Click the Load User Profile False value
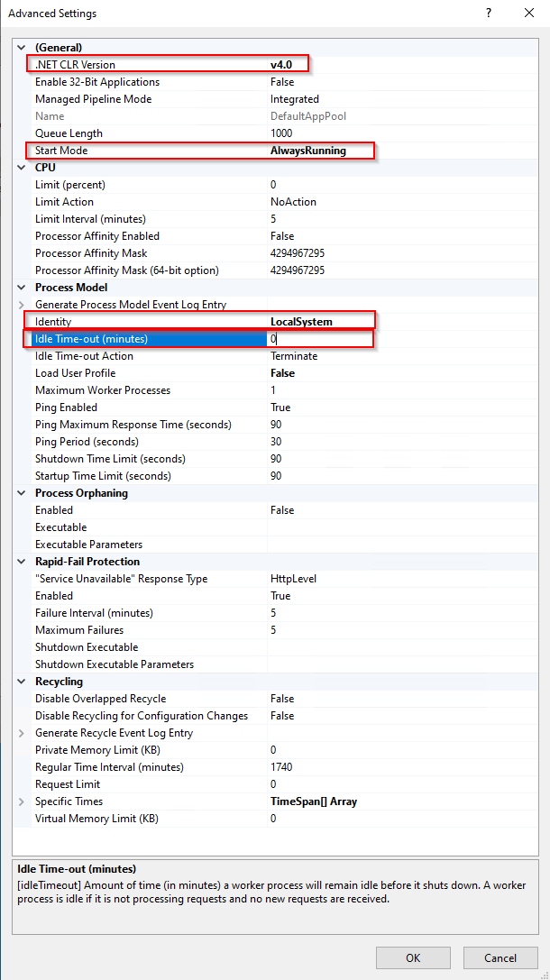 pyautogui.click(x=282, y=373)
